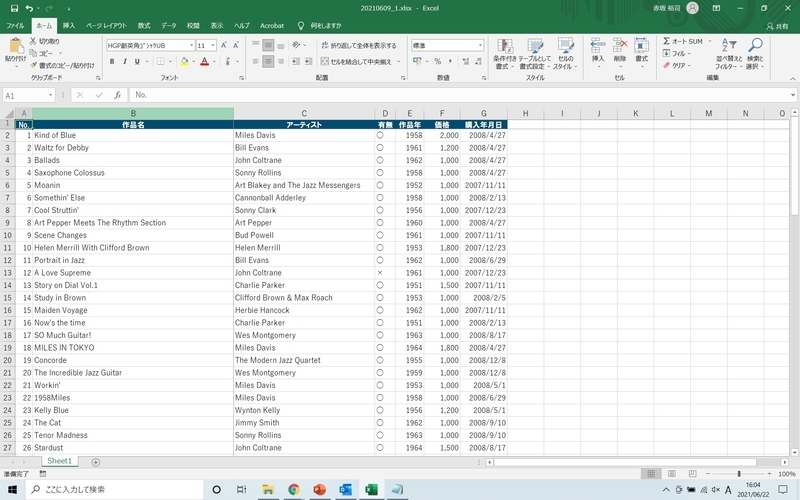Click the Increase Font Size icon
800x500 pixels.
point(224,45)
